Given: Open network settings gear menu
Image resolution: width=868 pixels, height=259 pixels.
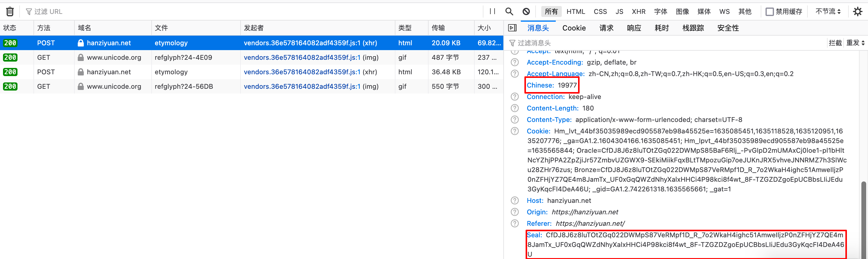Looking at the screenshot, I should click(x=857, y=11).
